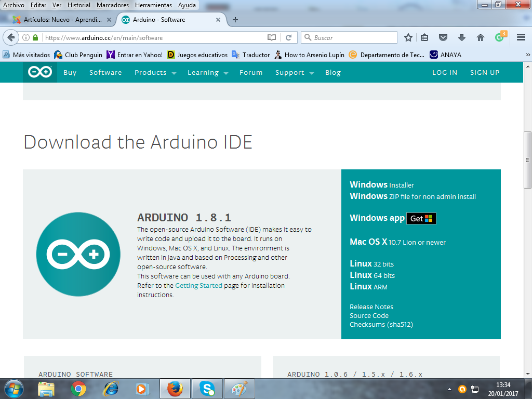The width and height of the screenshot is (532, 399).
Task: Click the page vertical scrollbar thumb
Action: (527, 160)
